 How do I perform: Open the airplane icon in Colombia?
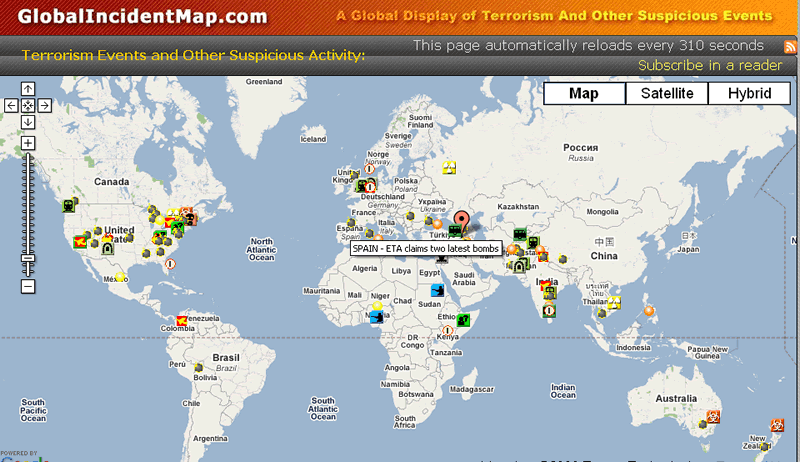coord(182,321)
